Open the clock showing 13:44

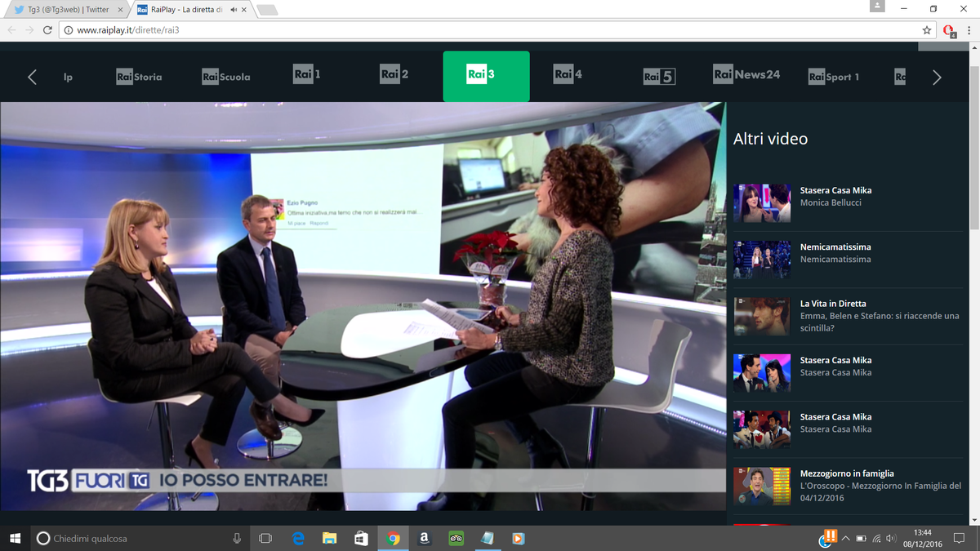(923, 538)
